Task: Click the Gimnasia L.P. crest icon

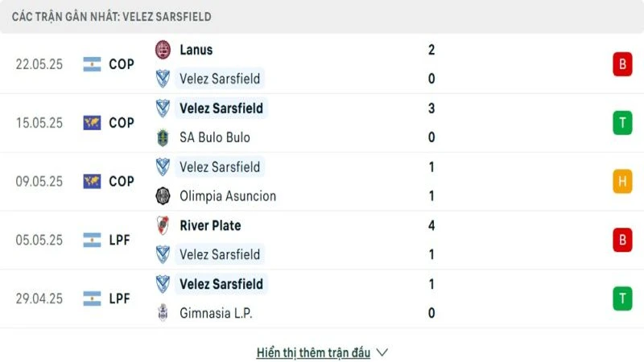Action: pyautogui.click(x=163, y=314)
